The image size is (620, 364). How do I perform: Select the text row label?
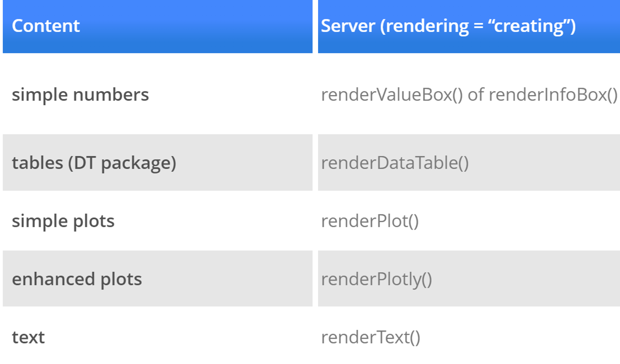pyautogui.click(x=28, y=337)
